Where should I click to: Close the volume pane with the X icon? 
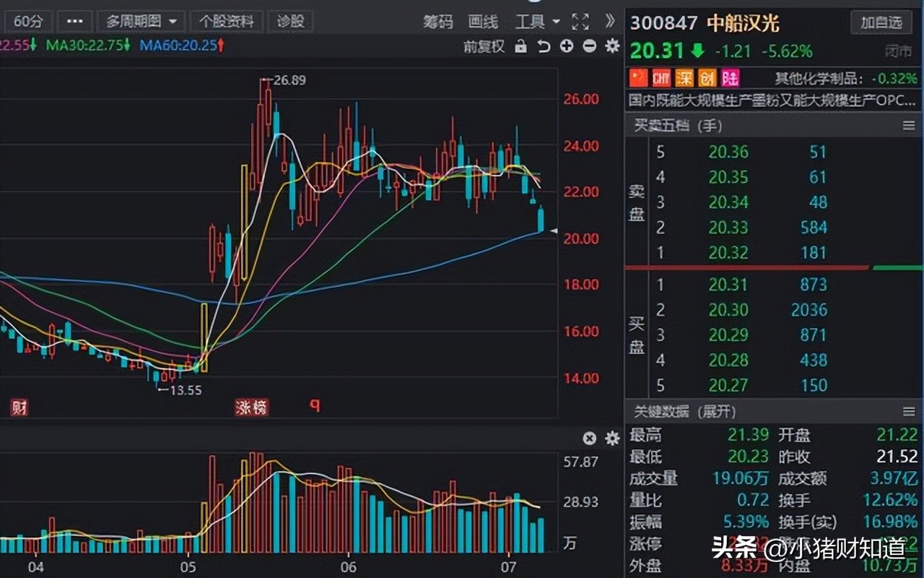(590, 438)
